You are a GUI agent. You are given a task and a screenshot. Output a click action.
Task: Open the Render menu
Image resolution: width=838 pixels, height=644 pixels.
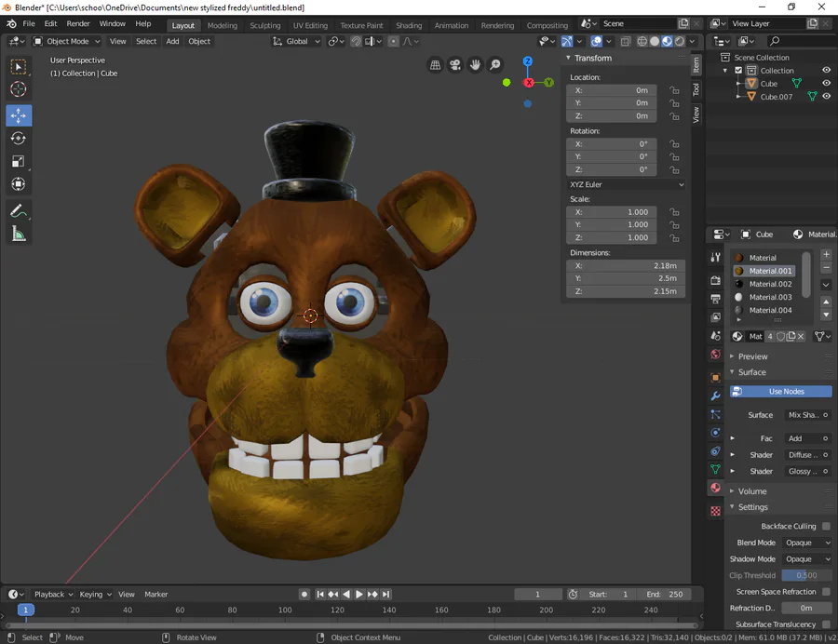[x=78, y=23]
